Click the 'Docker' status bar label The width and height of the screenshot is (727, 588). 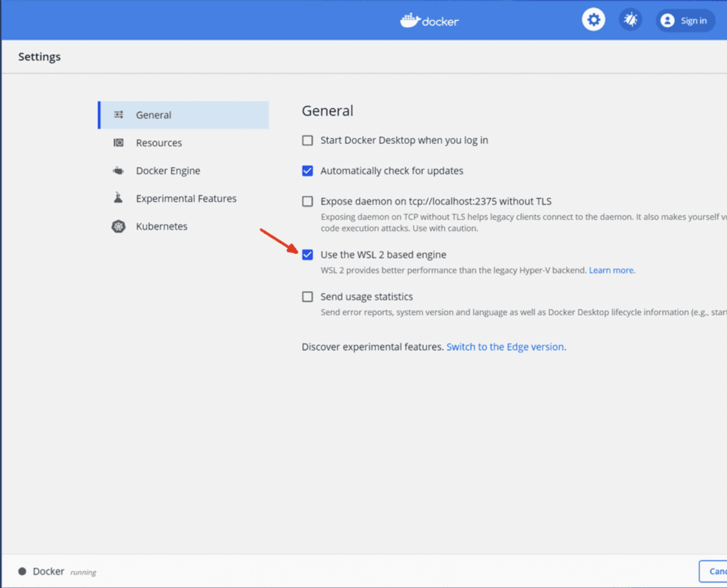(48, 571)
